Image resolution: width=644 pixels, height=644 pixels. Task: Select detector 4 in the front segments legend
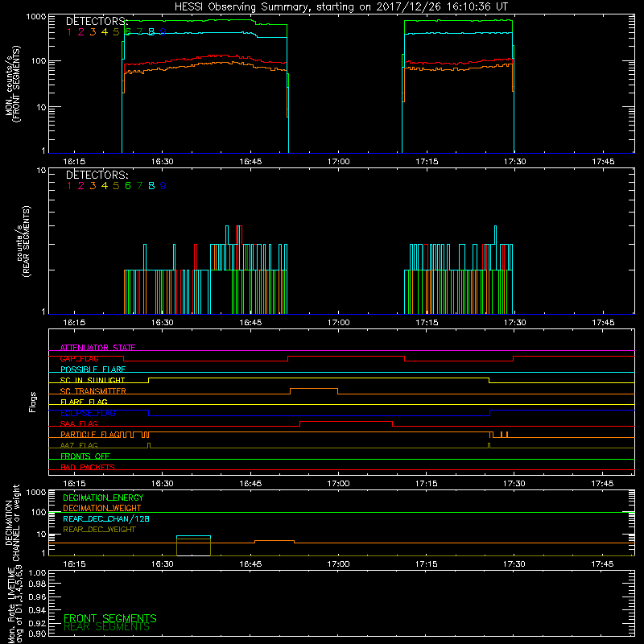(105, 32)
